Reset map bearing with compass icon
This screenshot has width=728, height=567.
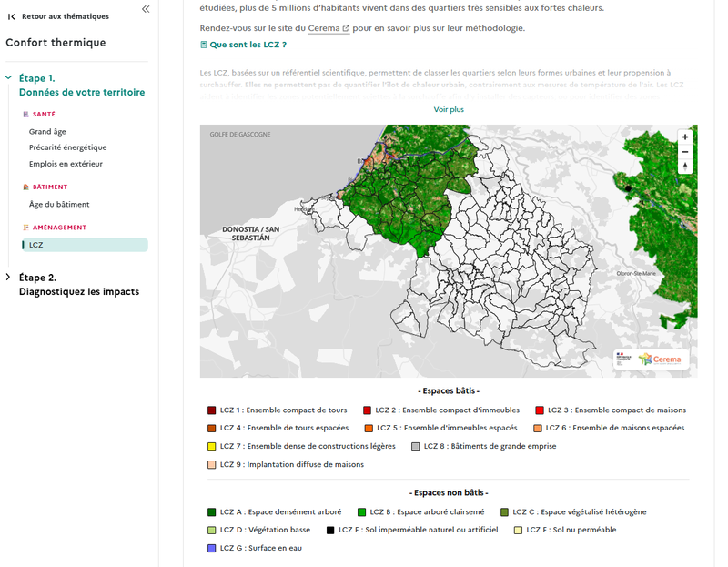685,167
